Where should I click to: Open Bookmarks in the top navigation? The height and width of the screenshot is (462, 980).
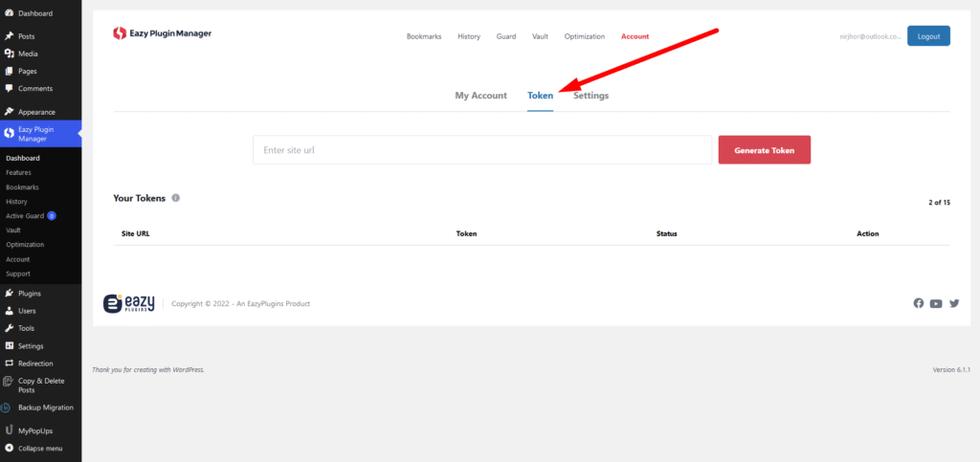click(424, 36)
